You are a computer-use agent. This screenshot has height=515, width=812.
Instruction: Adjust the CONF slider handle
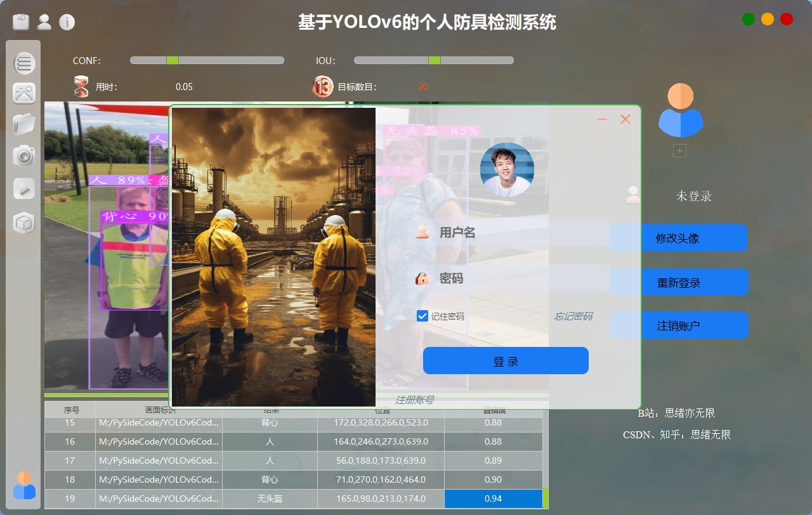[x=172, y=60]
